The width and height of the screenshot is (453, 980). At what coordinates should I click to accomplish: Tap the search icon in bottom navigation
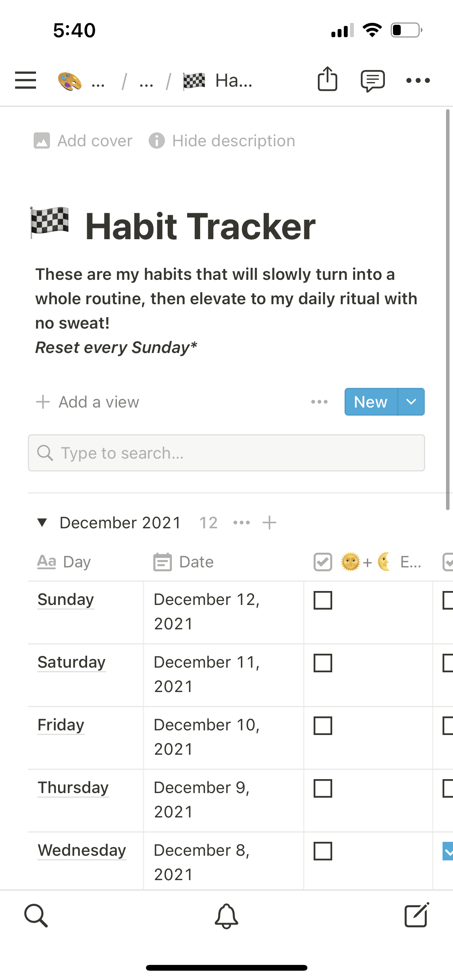click(36, 916)
